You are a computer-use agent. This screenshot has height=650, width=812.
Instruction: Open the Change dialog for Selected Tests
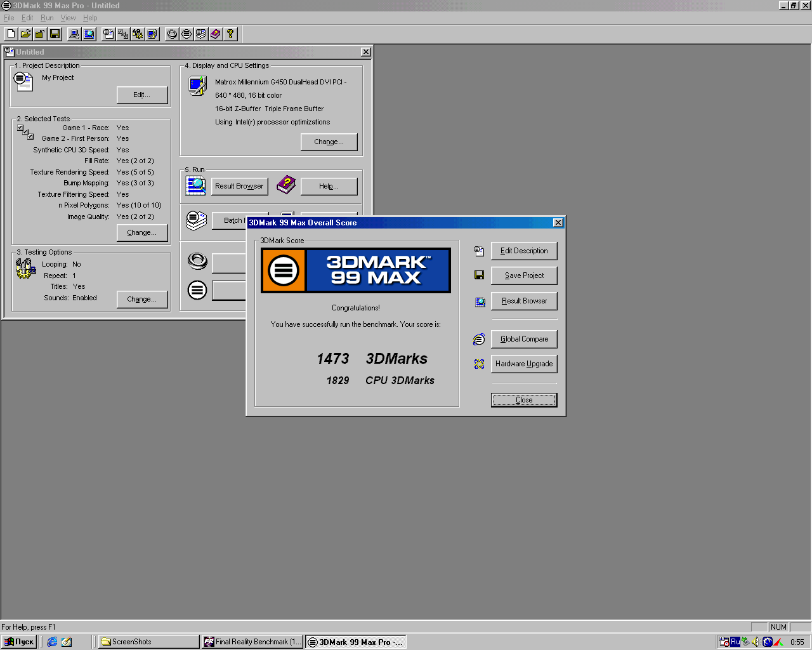[142, 233]
